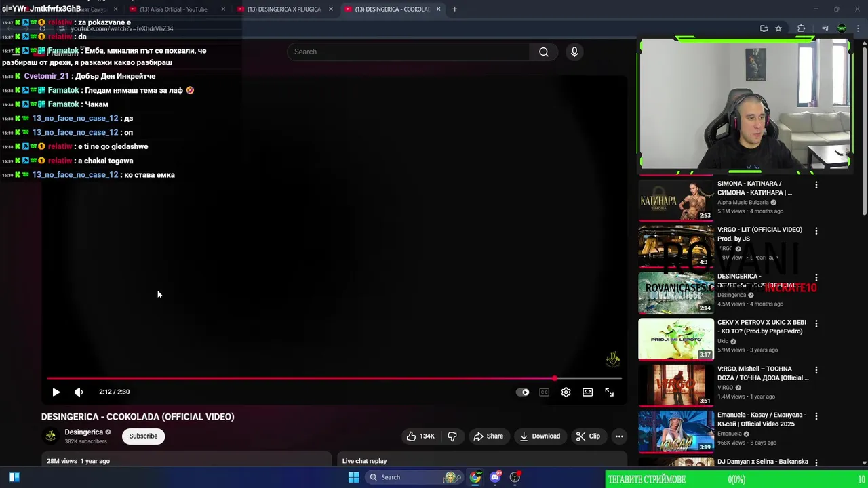
Task: Expand Live chat replay panel
Action: click(x=481, y=461)
